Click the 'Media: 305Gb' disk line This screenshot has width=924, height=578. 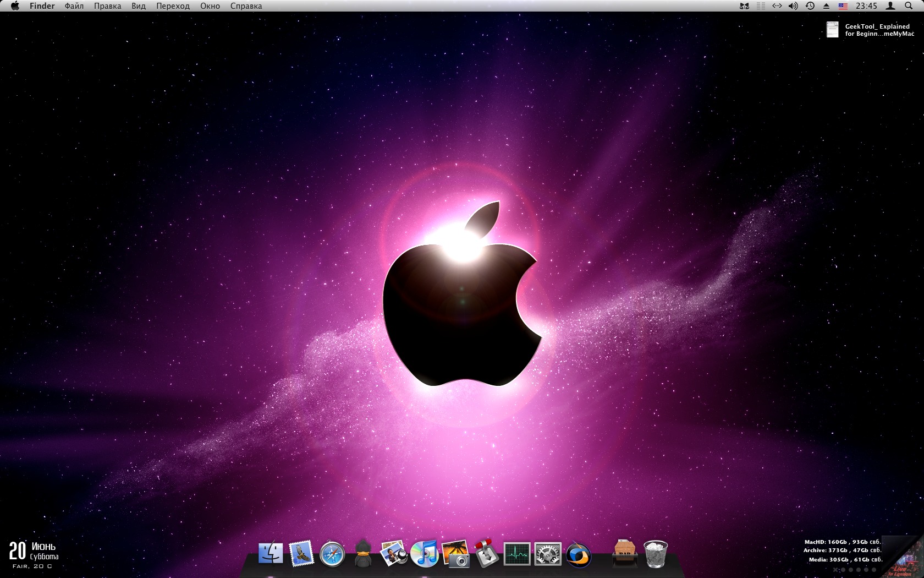click(845, 559)
